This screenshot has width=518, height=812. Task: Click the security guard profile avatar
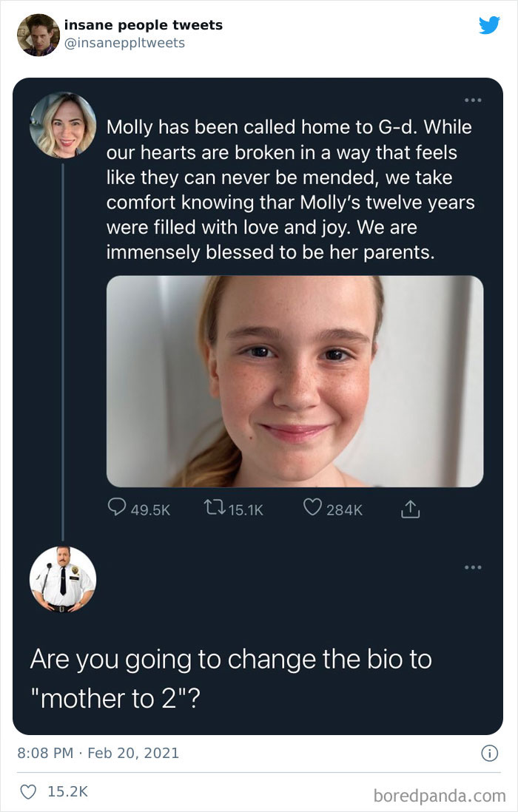tap(62, 580)
